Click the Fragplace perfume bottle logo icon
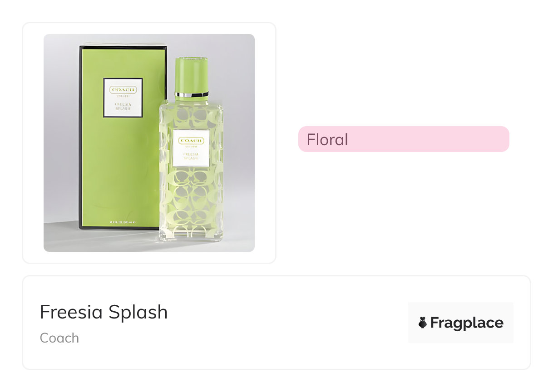553x392 pixels. [x=423, y=323]
